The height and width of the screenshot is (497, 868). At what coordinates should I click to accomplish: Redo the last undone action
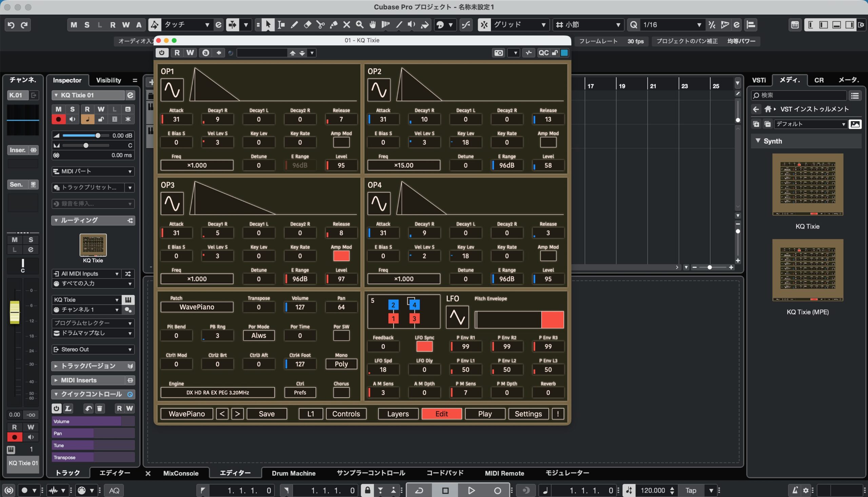[x=24, y=24]
